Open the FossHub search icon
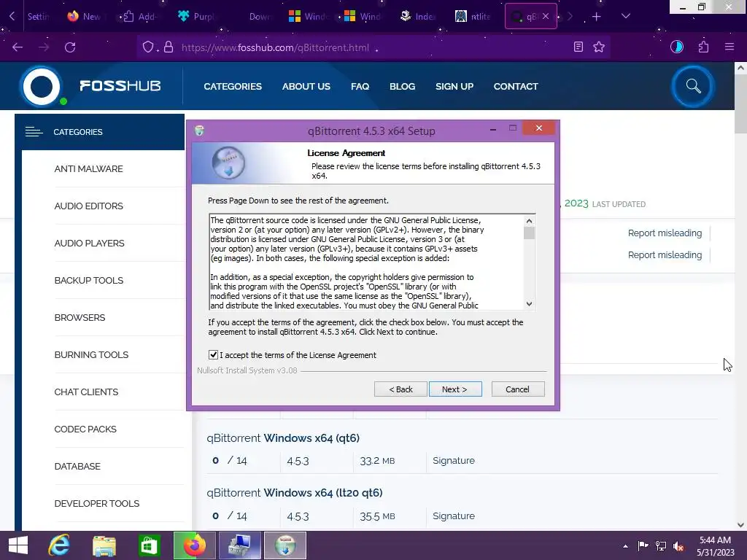The height and width of the screenshot is (560, 747). [x=693, y=86]
